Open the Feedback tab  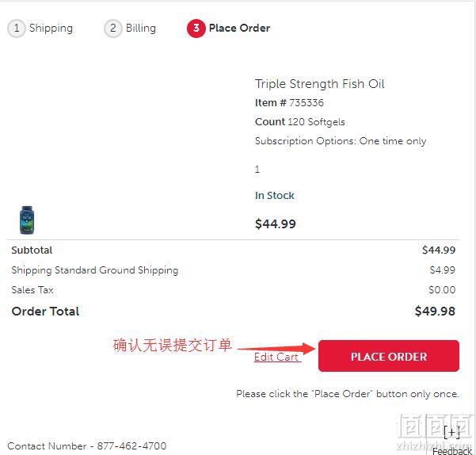click(452, 451)
